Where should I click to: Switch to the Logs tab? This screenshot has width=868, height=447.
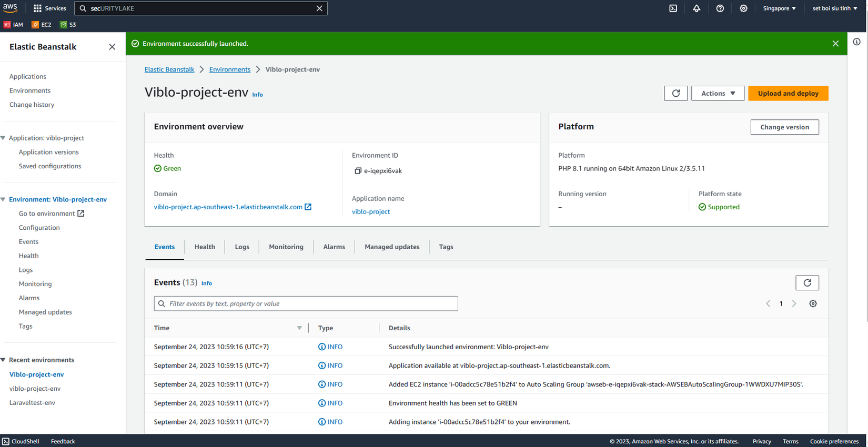[x=242, y=247]
